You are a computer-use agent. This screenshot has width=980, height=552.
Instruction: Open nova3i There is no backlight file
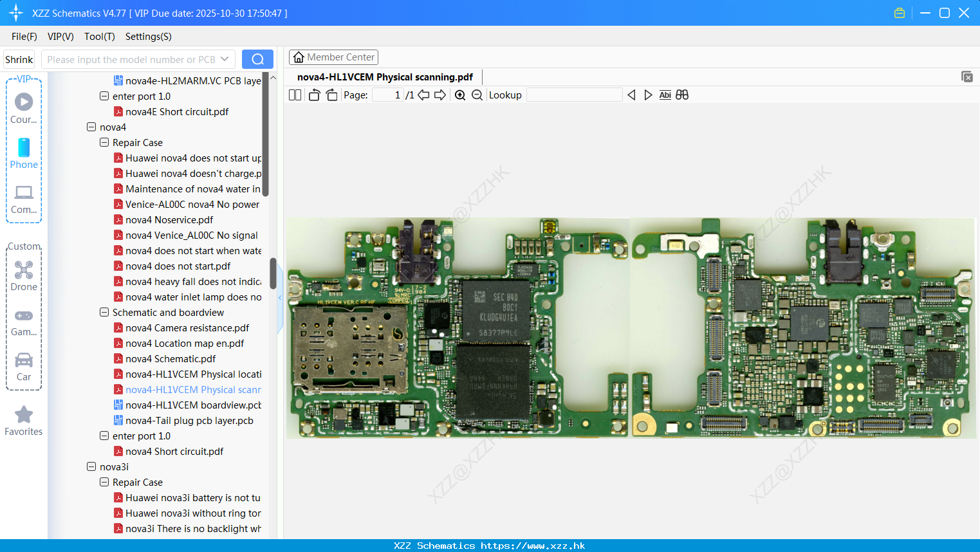[187, 528]
